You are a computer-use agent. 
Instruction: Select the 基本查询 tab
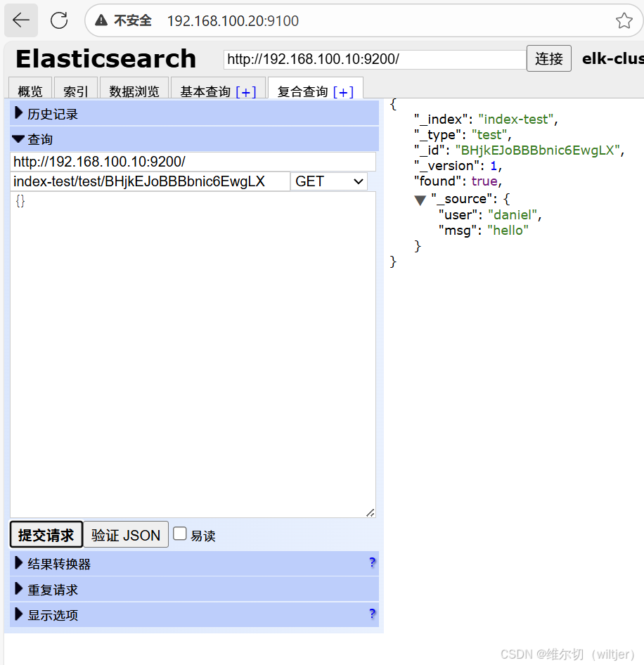point(205,91)
